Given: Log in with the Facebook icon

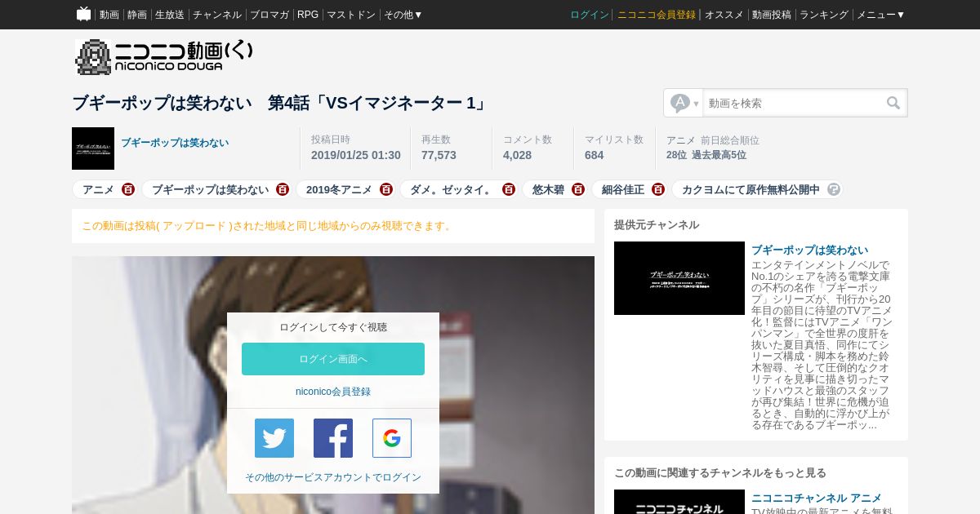Looking at the screenshot, I should tap(333, 438).
